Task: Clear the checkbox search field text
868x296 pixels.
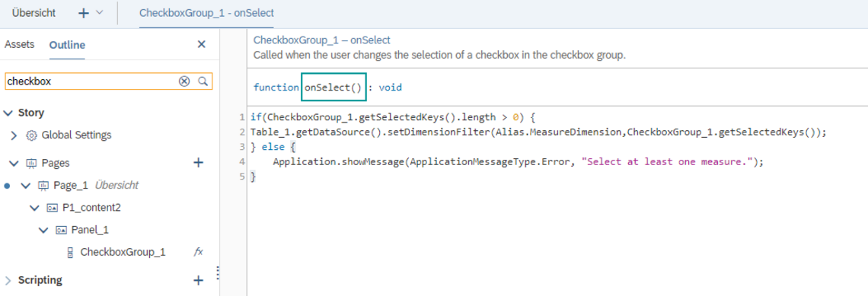Action: 183,81
